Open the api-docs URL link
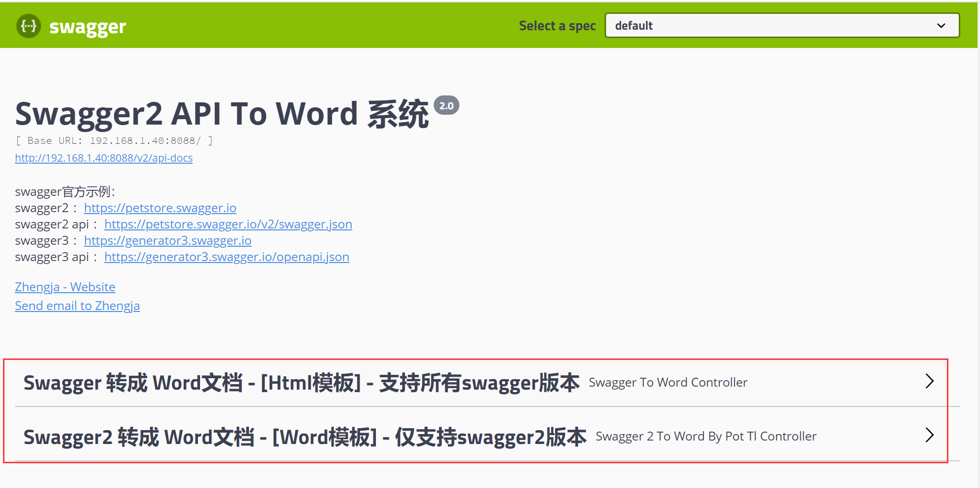The width and height of the screenshot is (980, 488). pos(104,158)
